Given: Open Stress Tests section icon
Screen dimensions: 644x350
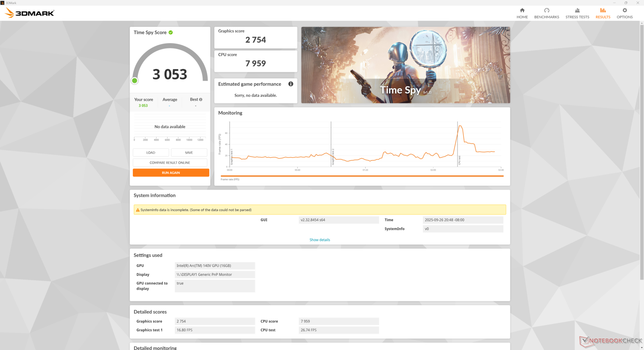Looking at the screenshot, I should 577,10.
